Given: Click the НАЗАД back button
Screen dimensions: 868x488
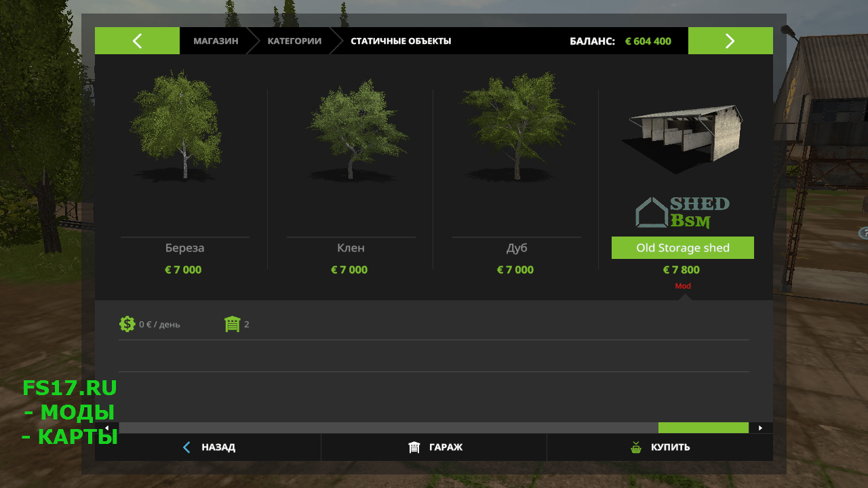Looking at the screenshot, I should click(208, 447).
